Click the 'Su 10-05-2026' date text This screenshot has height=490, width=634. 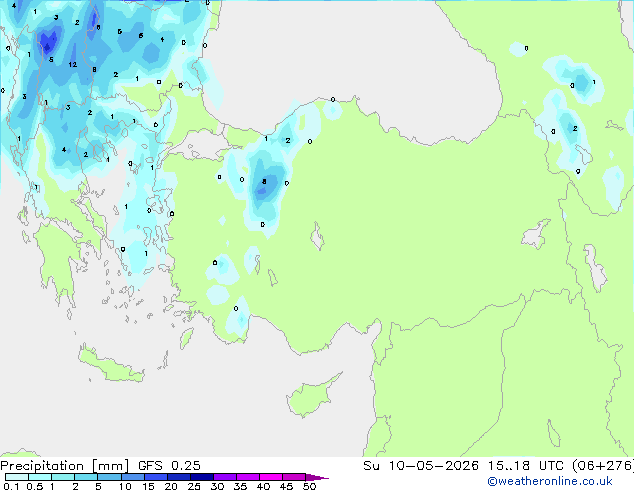pyautogui.click(x=421, y=466)
